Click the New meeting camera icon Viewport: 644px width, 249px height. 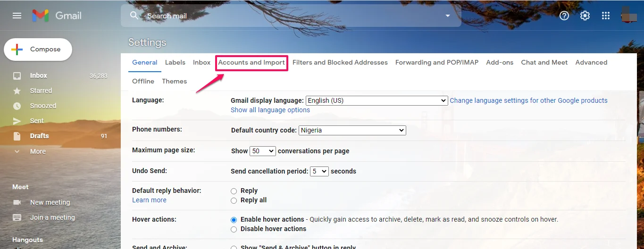17,202
